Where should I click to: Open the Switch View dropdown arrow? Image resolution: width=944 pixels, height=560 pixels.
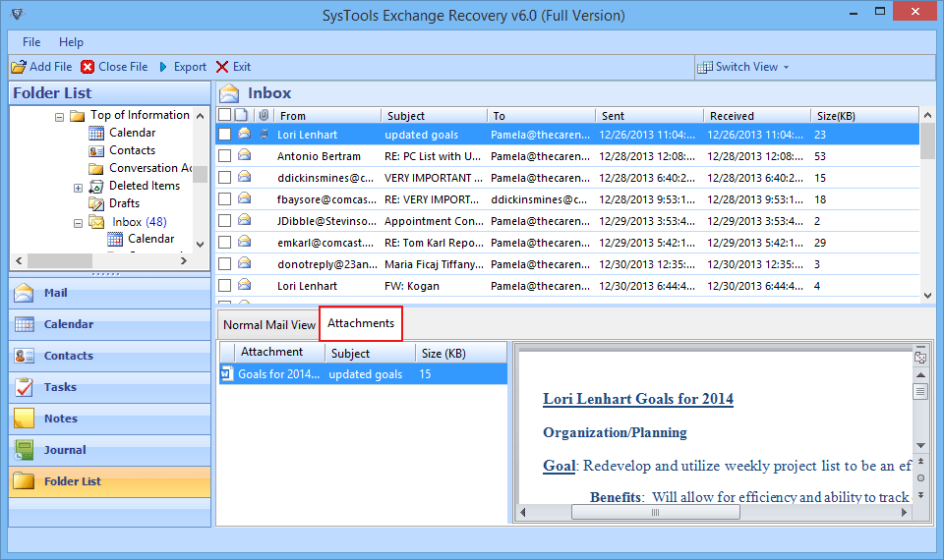tap(786, 68)
